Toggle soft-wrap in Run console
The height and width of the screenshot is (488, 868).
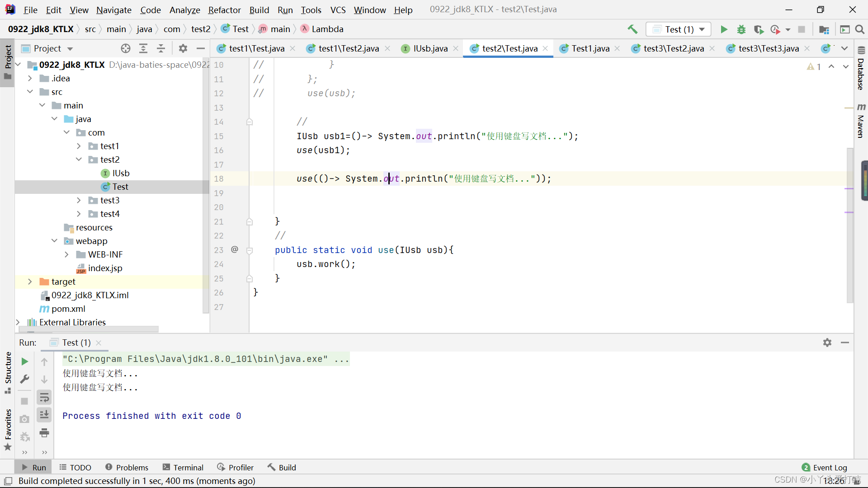click(44, 398)
